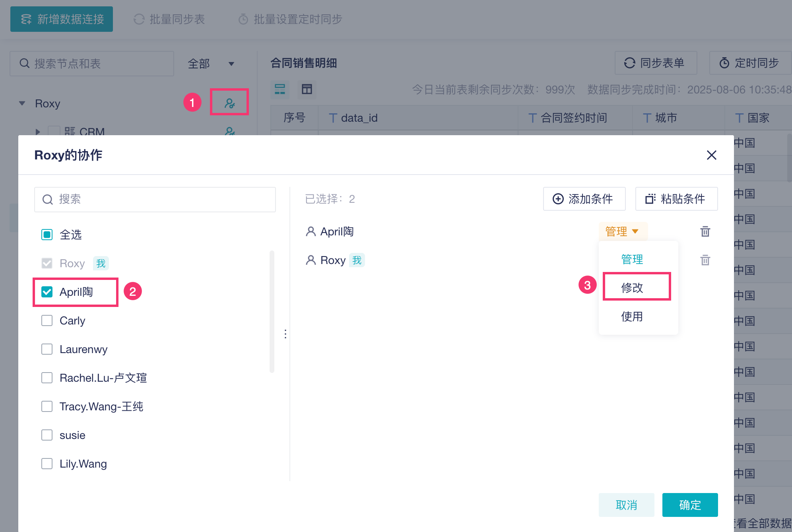Switch to the table layout view icon
Image resolution: width=792 pixels, height=532 pixels.
point(307,89)
